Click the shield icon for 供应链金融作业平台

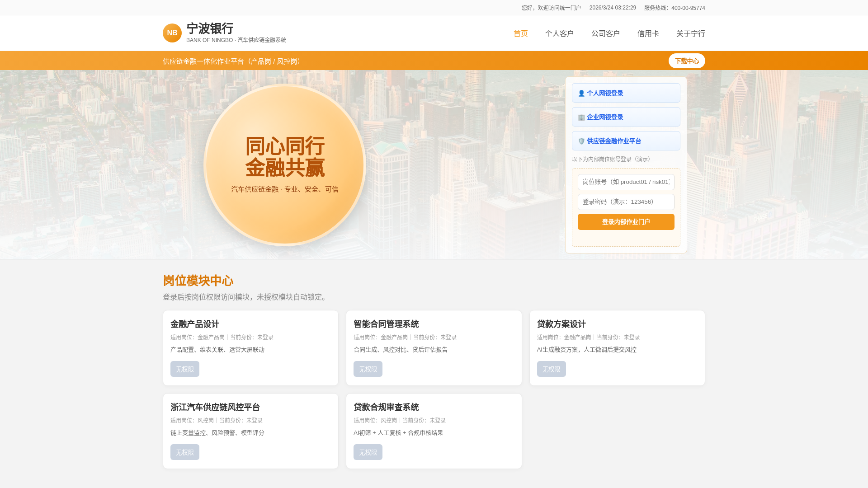click(x=581, y=141)
